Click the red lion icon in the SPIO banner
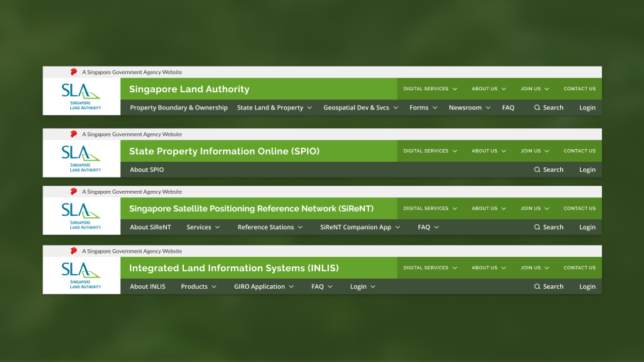Screen dimensions: 644x362 [74, 134]
